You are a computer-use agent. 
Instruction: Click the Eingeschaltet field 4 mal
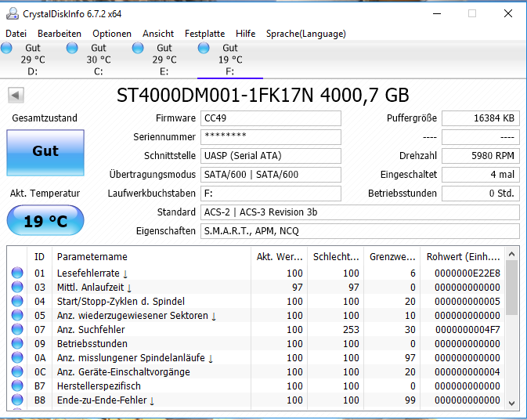(x=481, y=175)
